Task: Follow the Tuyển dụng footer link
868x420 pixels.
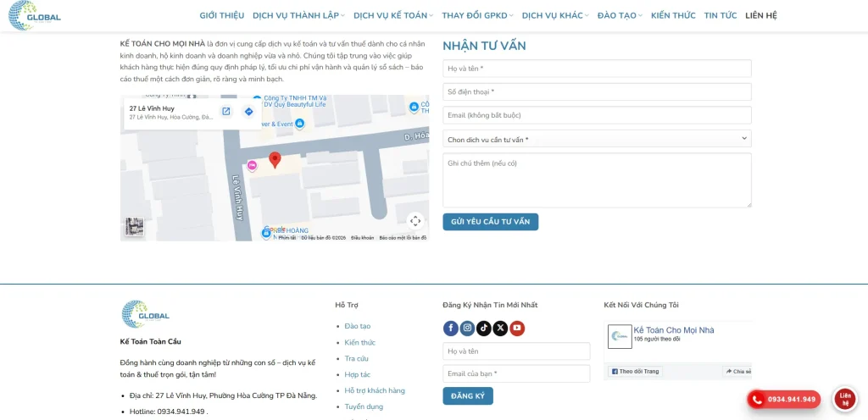Action: tap(364, 406)
